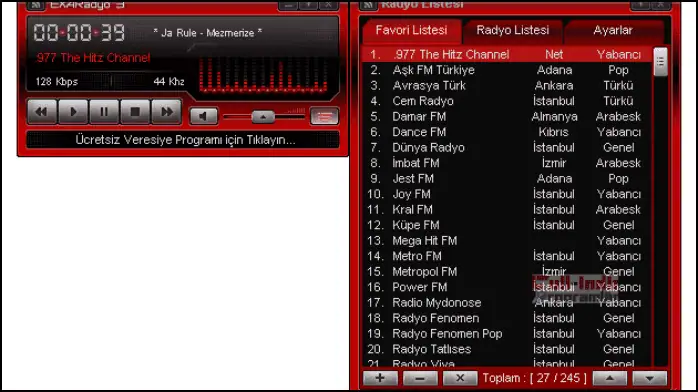Open the Radyo Listesi tab
Image resolution: width=698 pixels, height=392 pixels.
point(512,30)
